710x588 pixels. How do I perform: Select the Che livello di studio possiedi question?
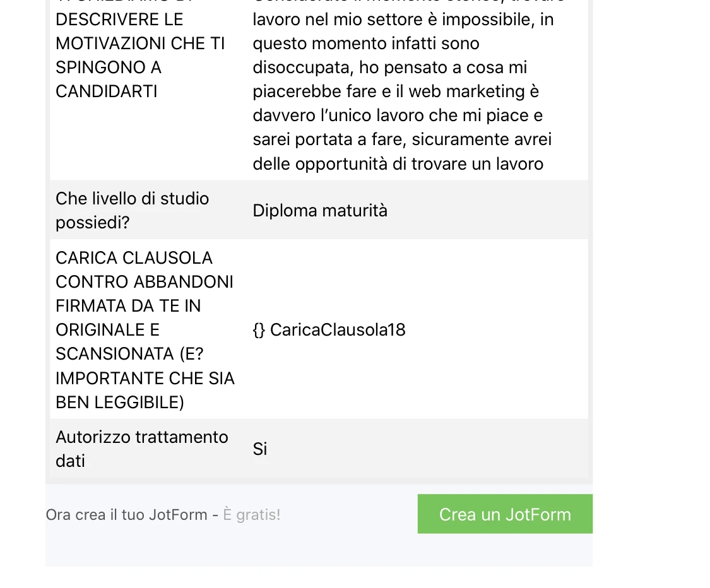click(x=132, y=210)
